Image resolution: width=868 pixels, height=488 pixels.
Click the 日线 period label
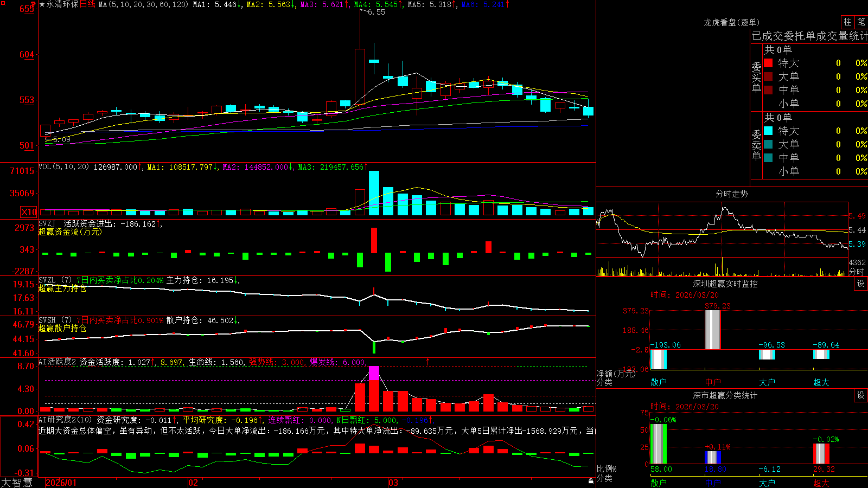87,4
